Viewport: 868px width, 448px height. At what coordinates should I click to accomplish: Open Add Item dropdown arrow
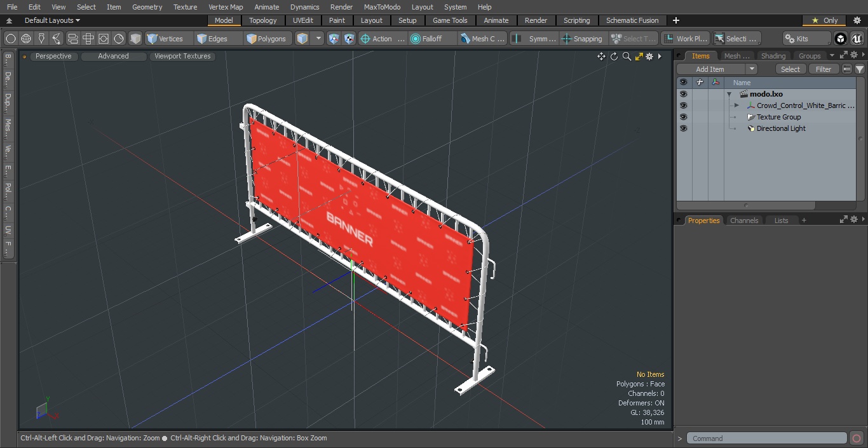click(x=752, y=69)
